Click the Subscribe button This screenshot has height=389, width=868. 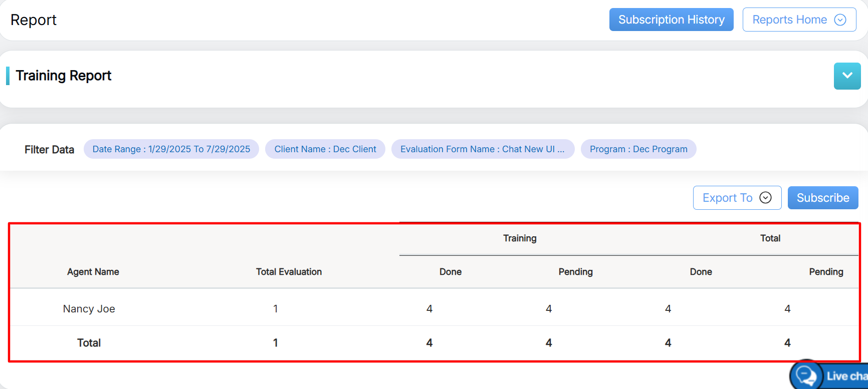coord(822,198)
